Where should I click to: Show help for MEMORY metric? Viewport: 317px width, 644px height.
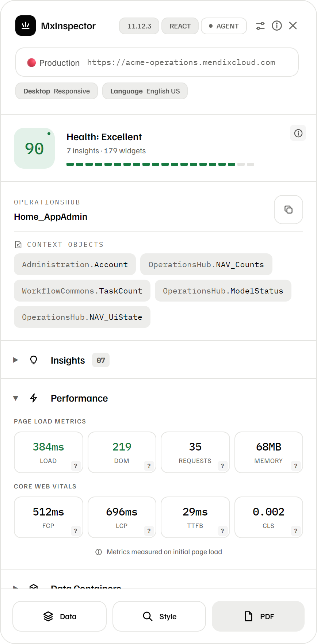pos(296,466)
